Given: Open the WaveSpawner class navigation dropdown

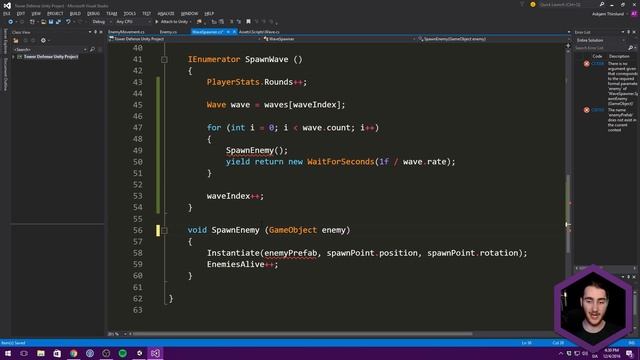Looking at the screenshot, I should click(x=339, y=39).
